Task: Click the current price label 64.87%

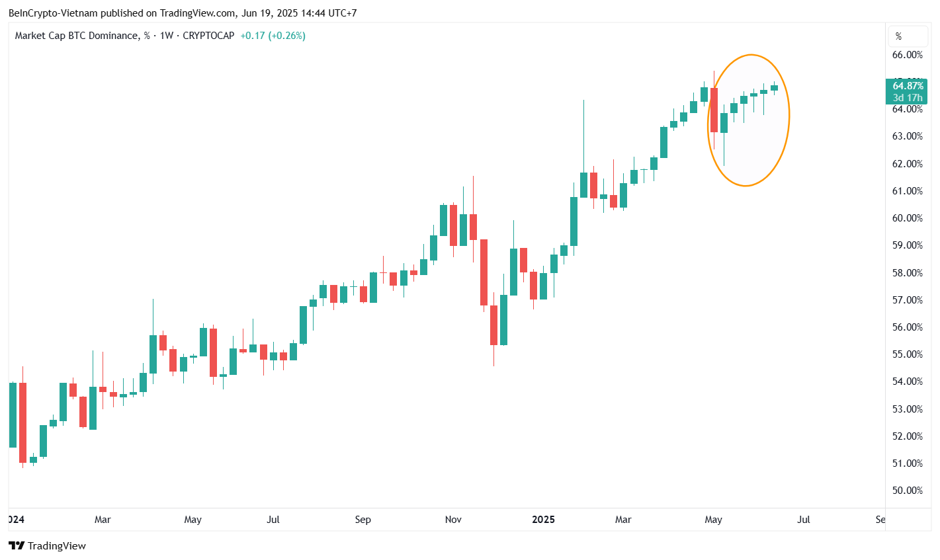Action: 907,86
